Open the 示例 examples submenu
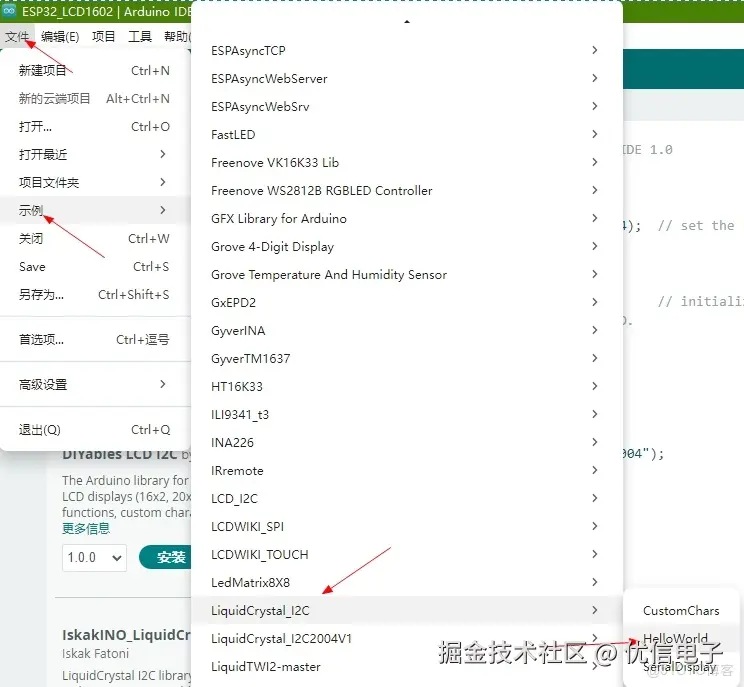The height and width of the screenshot is (687, 744). click(94, 210)
